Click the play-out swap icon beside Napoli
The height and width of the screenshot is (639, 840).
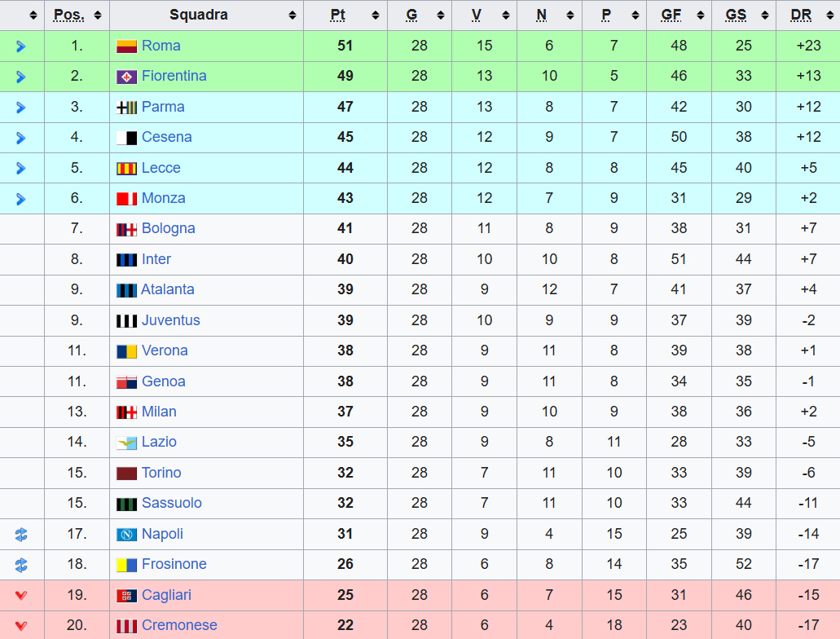[21, 535]
